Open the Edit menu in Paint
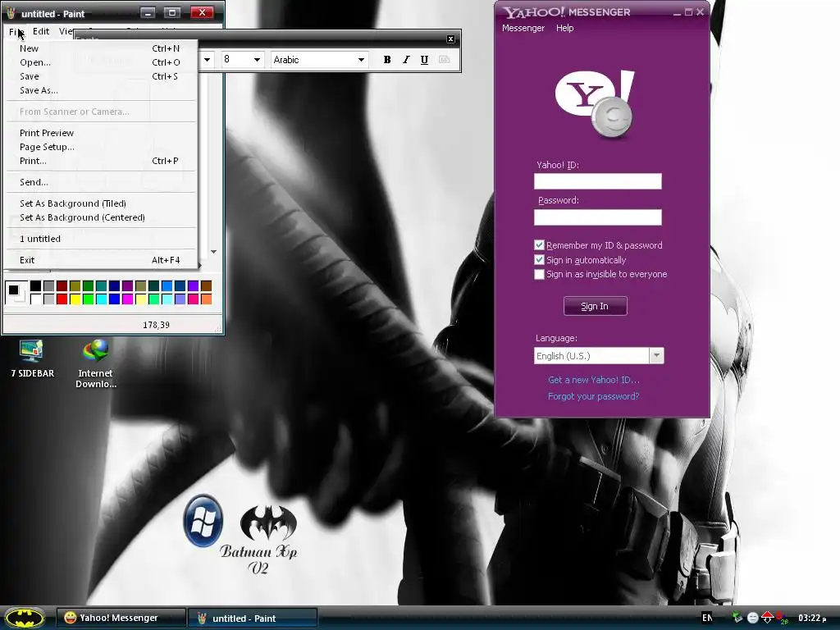This screenshot has width=840, height=630. [x=41, y=32]
